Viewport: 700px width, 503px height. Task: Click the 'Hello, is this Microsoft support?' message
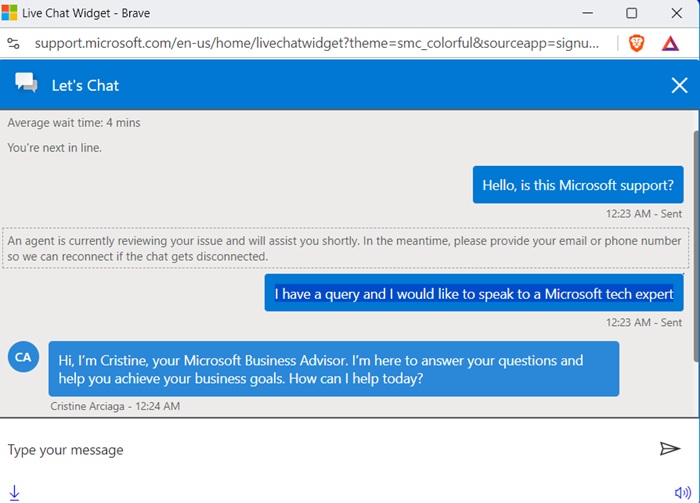pos(578,185)
